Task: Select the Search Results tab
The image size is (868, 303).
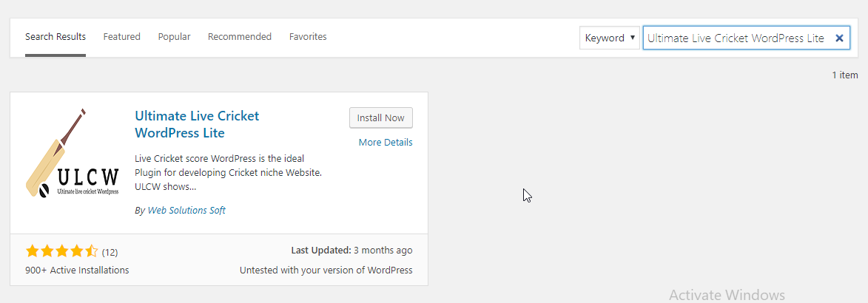Action: pyautogui.click(x=55, y=36)
